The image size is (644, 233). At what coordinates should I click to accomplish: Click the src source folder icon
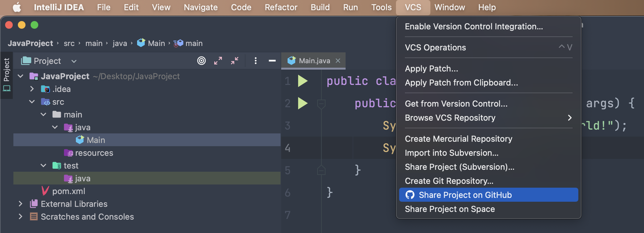point(45,102)
